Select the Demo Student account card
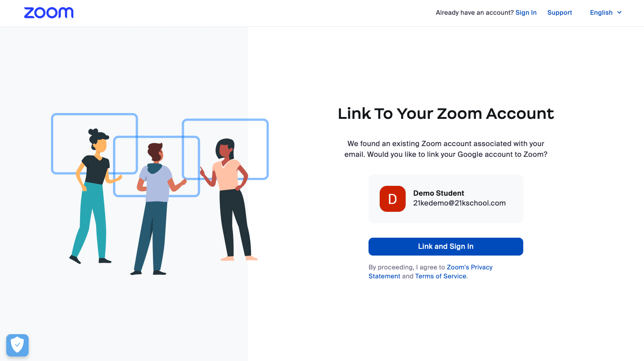644x361 pixels. click(445, 199)
